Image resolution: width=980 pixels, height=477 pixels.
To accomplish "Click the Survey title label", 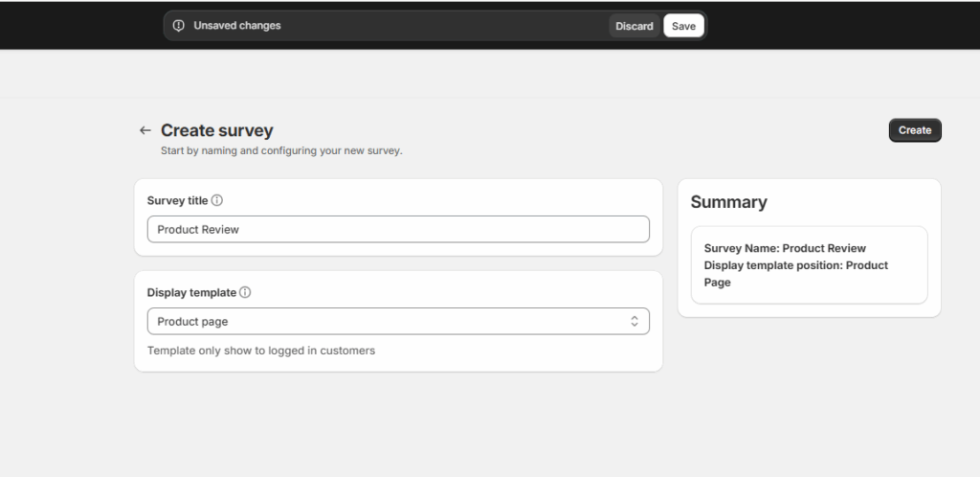I will click(177, 201).
